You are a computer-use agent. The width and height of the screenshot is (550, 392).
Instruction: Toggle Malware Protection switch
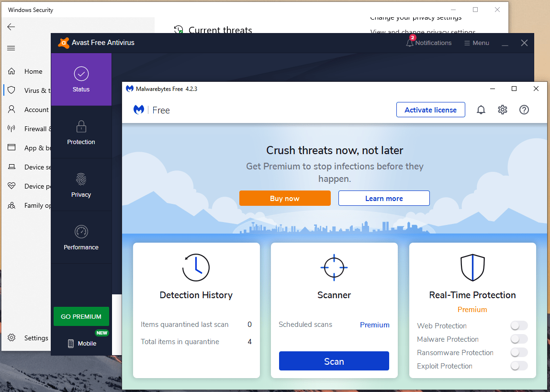[519, 339]
